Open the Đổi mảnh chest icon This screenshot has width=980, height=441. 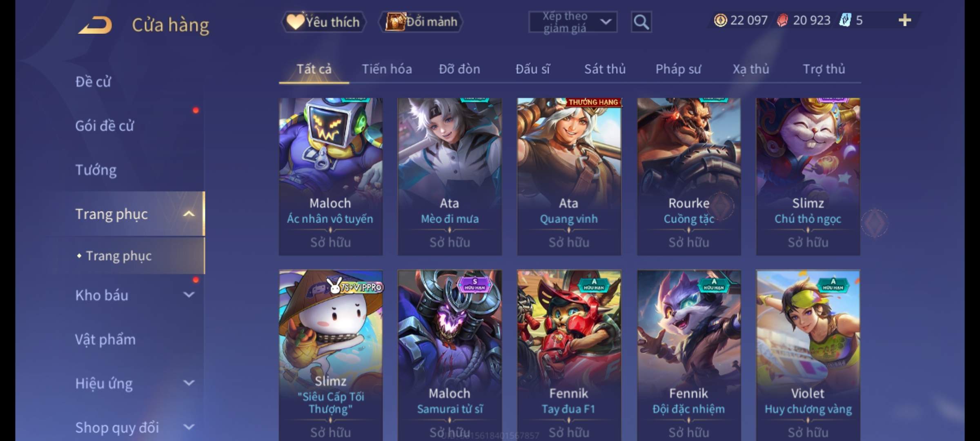pos(395,22)
